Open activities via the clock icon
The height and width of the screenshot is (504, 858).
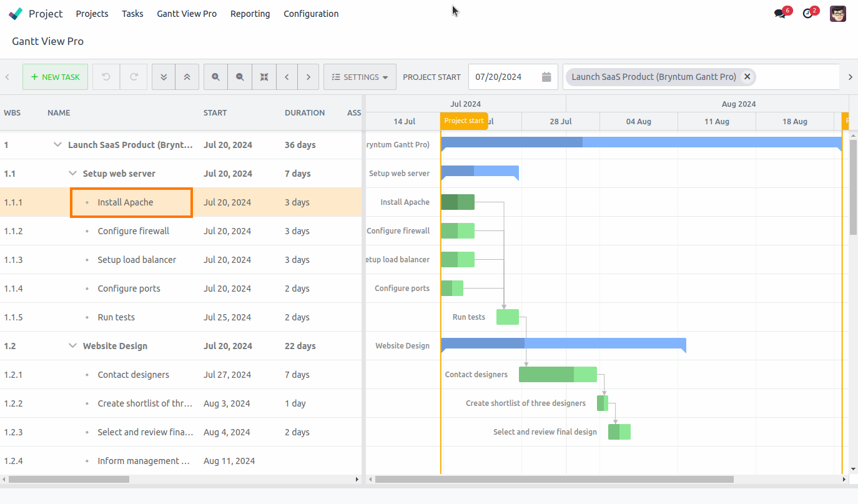808,12
